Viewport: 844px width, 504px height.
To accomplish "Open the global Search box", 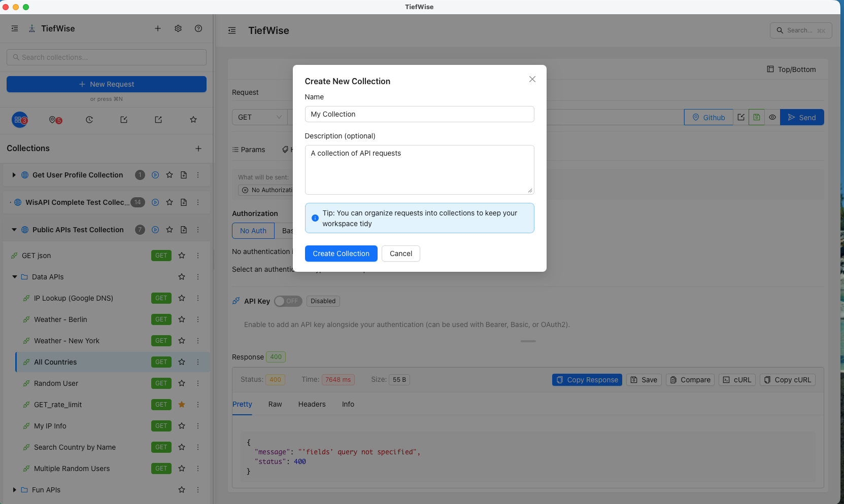I will point(801,30).
